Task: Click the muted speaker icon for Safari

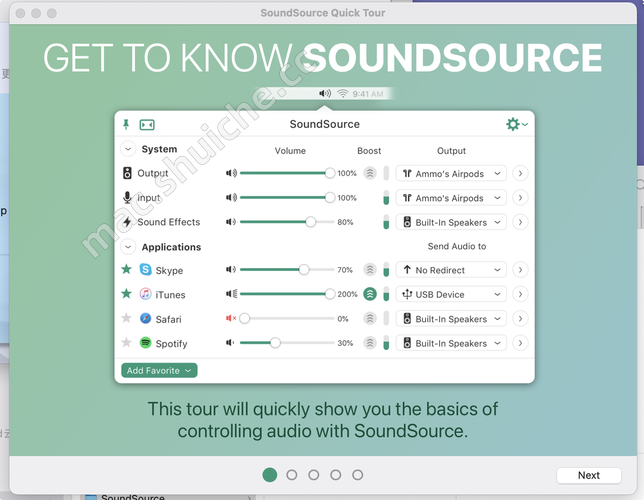Action: tap(231, 319)
